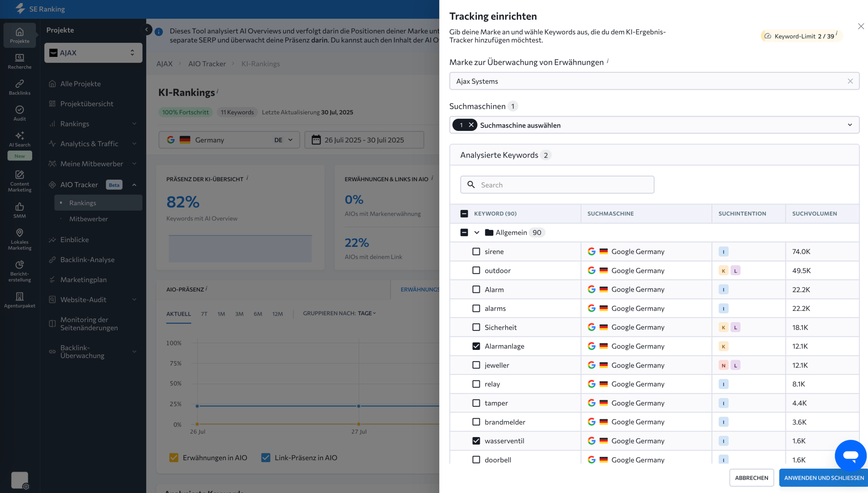
Task: Click the calendar icon in date range
Action: [316, 140]
